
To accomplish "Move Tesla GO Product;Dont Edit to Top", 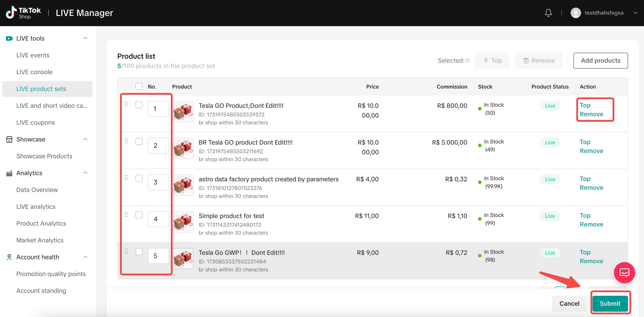I will coord(585,105).
